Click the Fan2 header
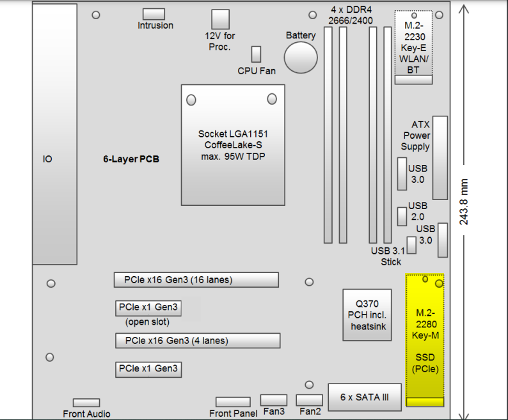 pyautogui.click(x=310, y=400)
